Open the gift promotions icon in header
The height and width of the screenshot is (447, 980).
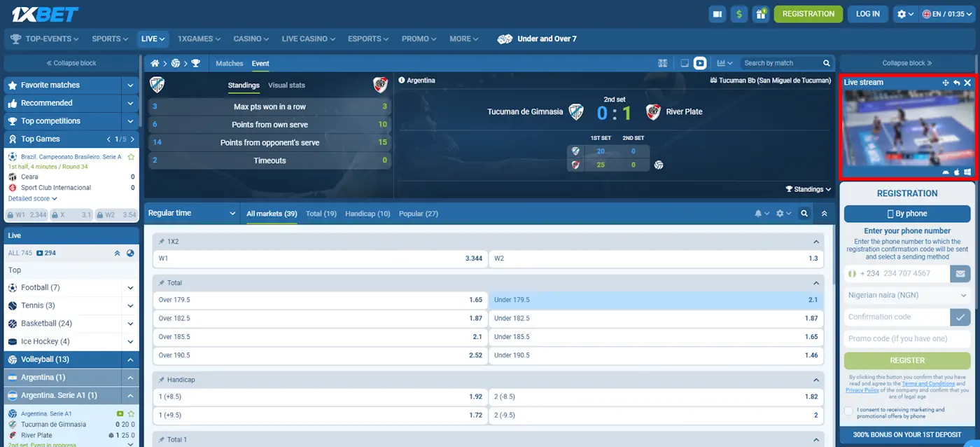coord(762,13)
